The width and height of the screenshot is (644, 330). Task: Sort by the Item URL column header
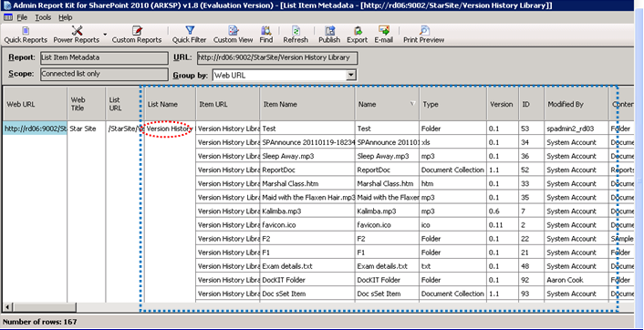point(228,104)
